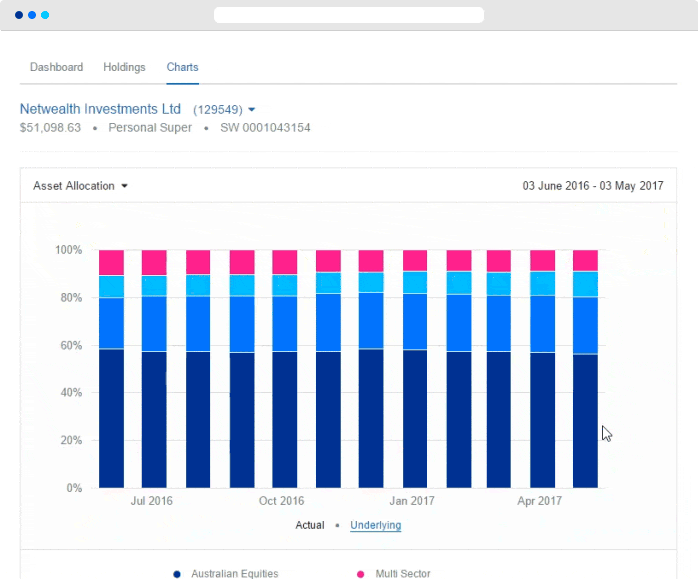This screenshot has width=698, height=579.
Task: Click pink segment of Oct 2016 bar
Action: coord(285,262)
